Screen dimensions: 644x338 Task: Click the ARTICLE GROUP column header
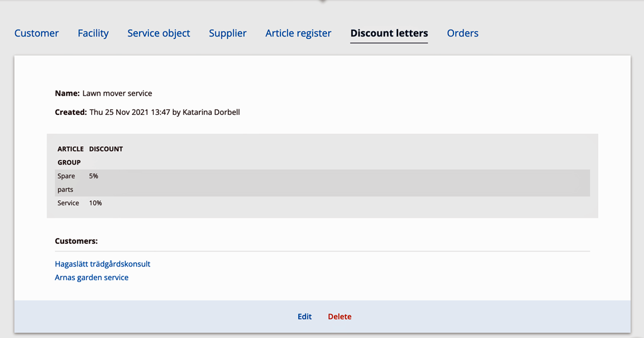70,155
